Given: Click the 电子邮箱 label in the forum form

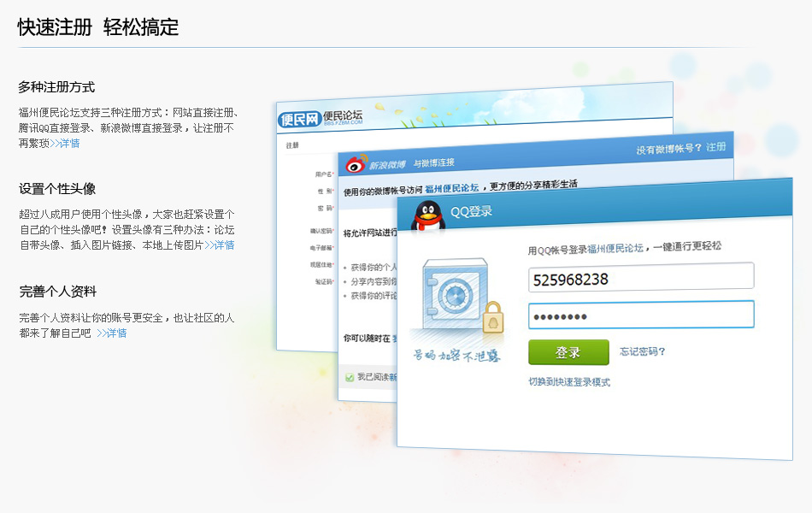Looking at the screenshot, I should click(321, 248).
